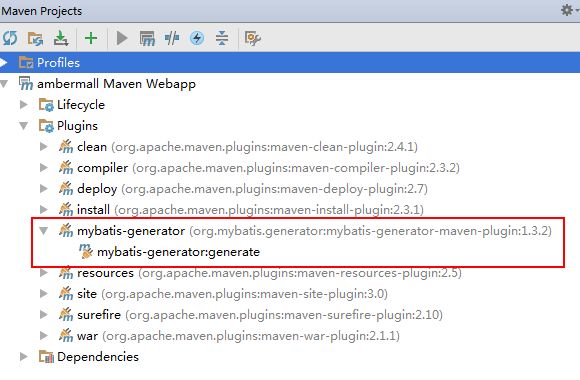The width and height of the screenshot is (580, 380).
Task: Click the deploy plugin icon
Action: pos(66,189)
